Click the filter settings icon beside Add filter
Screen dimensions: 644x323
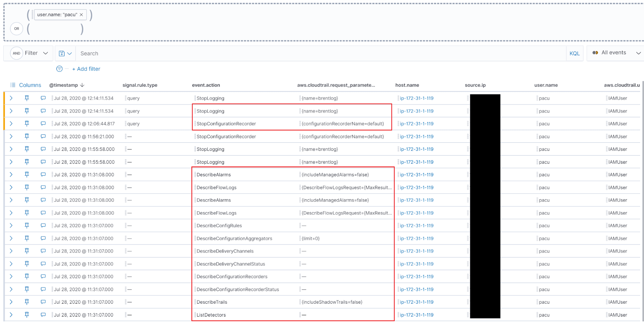coord(59,69)
